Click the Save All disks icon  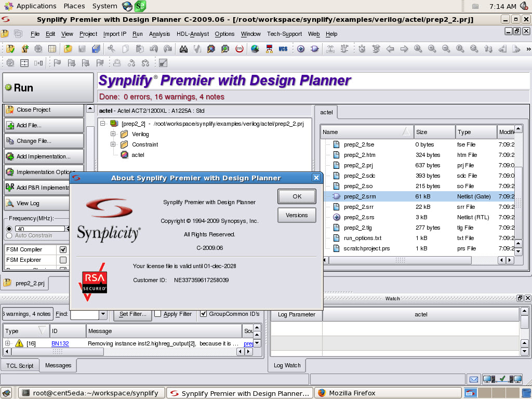tap(96, 49)
